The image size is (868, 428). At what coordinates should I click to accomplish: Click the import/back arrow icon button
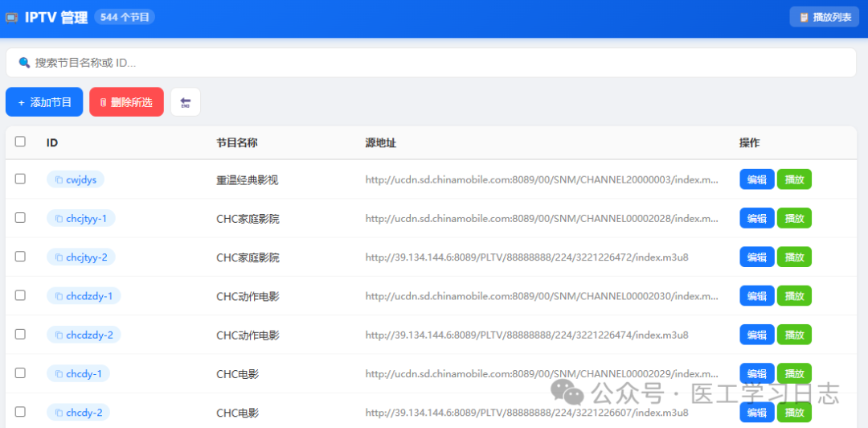point(186,102)
